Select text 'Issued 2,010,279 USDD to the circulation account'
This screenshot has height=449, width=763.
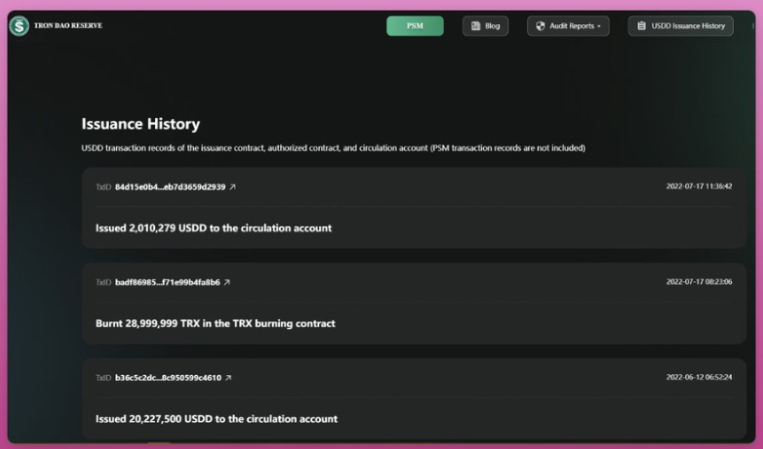(214, 228)
